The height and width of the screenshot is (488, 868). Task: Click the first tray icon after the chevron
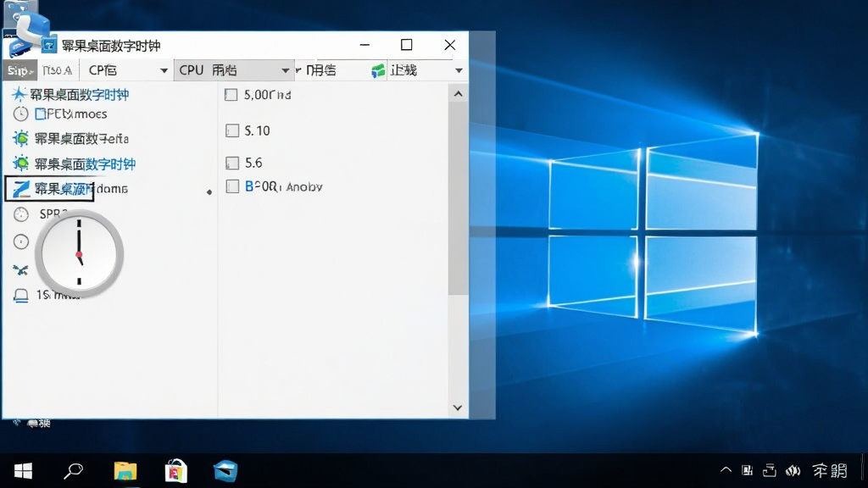pos(748,471)
